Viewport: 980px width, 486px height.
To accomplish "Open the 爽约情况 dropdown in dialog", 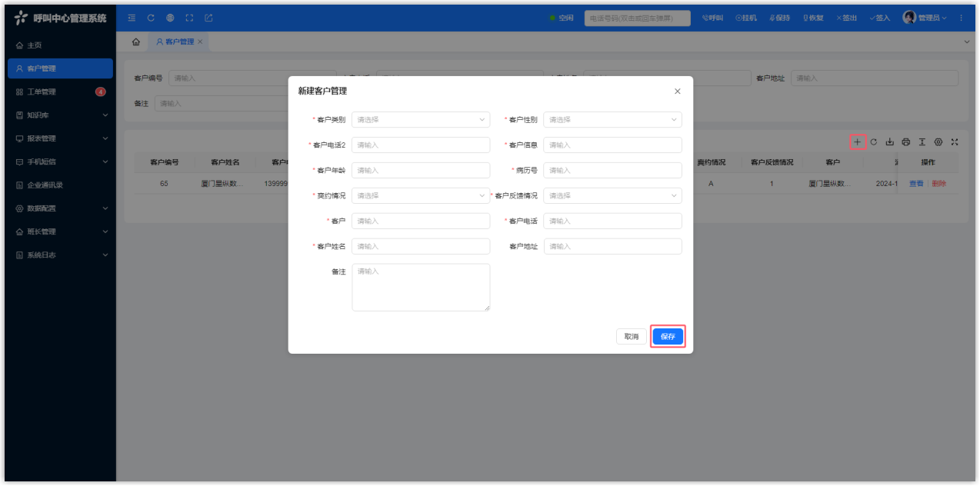I will 420,196.
